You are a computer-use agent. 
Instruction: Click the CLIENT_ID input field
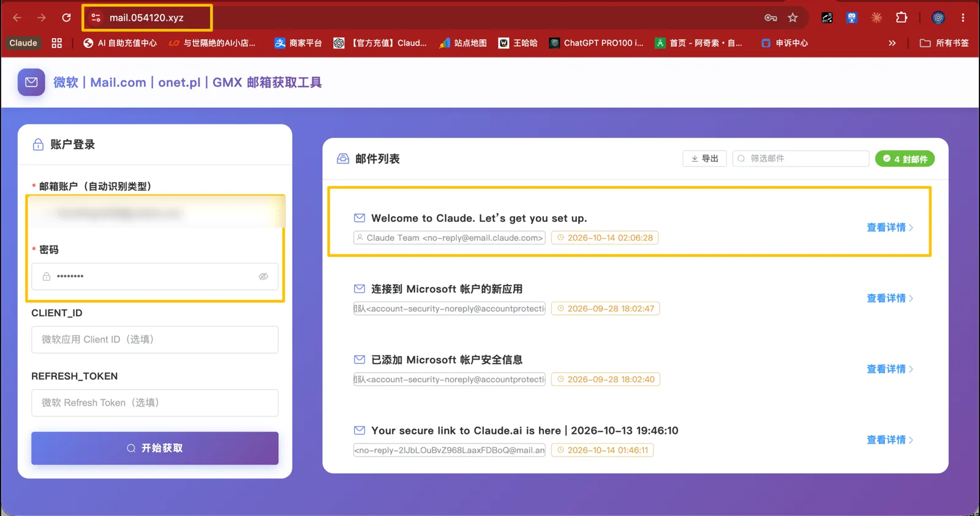(155, 340)
